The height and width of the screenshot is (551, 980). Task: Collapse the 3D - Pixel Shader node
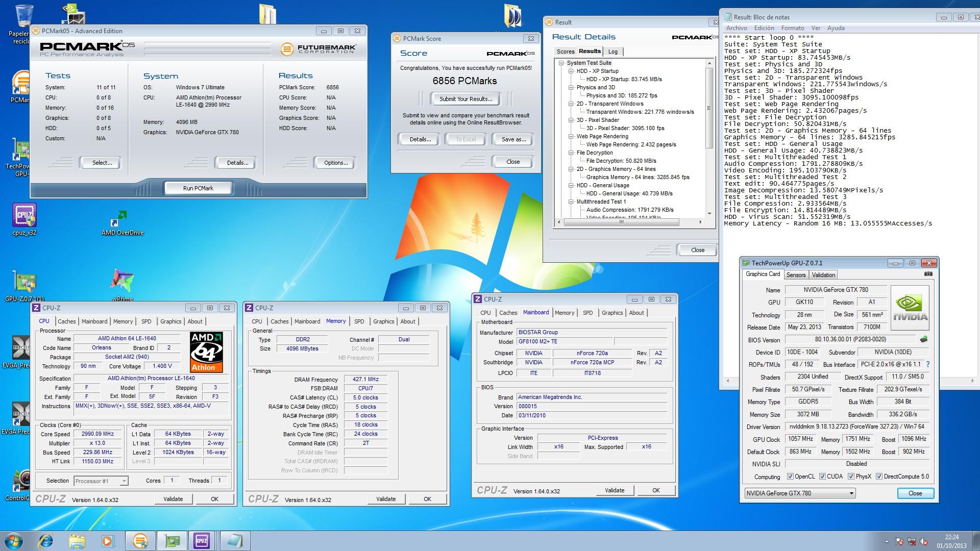pyautogui.click(x=571, y=120)
